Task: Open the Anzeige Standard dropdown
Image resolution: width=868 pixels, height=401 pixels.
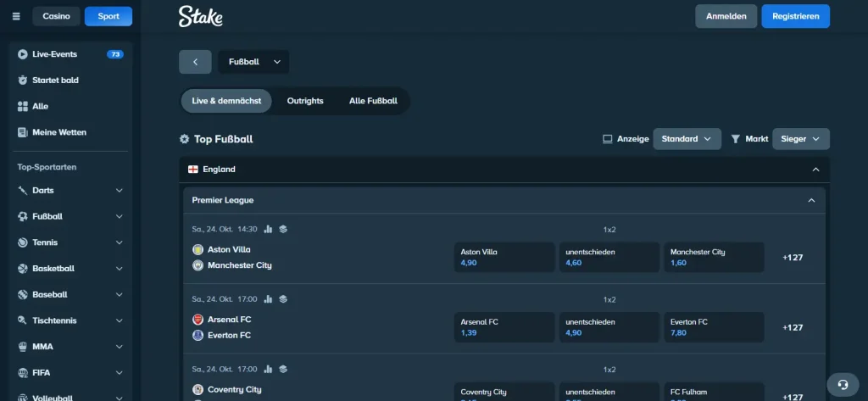Action: [687, 139]
